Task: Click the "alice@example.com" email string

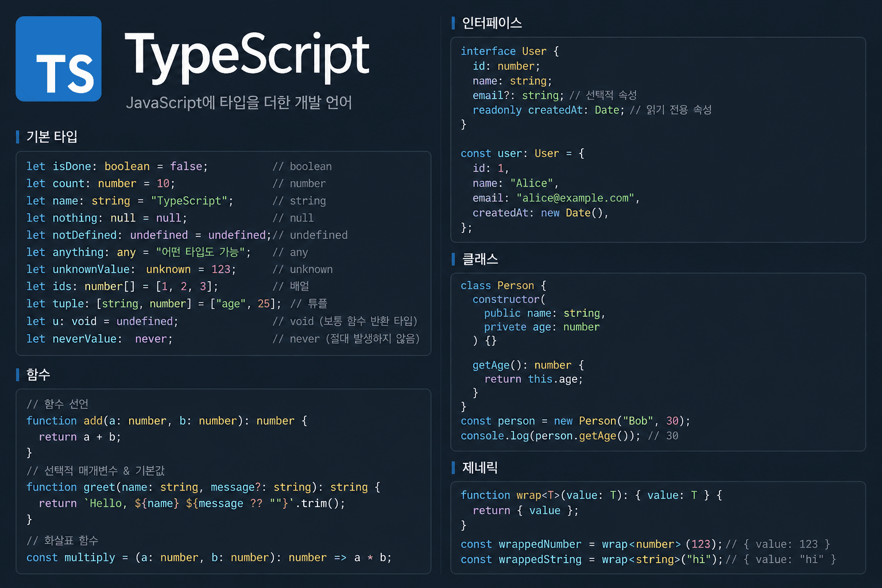Action: coord(575,198)
